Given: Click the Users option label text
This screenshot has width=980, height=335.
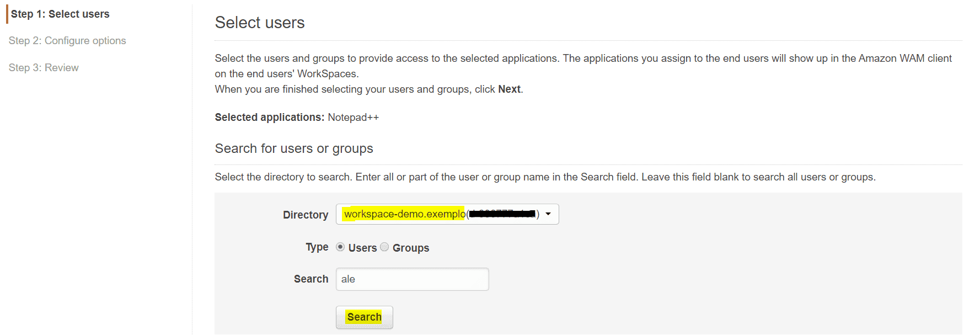Looking at the screenshot, I should click(362, 248).
